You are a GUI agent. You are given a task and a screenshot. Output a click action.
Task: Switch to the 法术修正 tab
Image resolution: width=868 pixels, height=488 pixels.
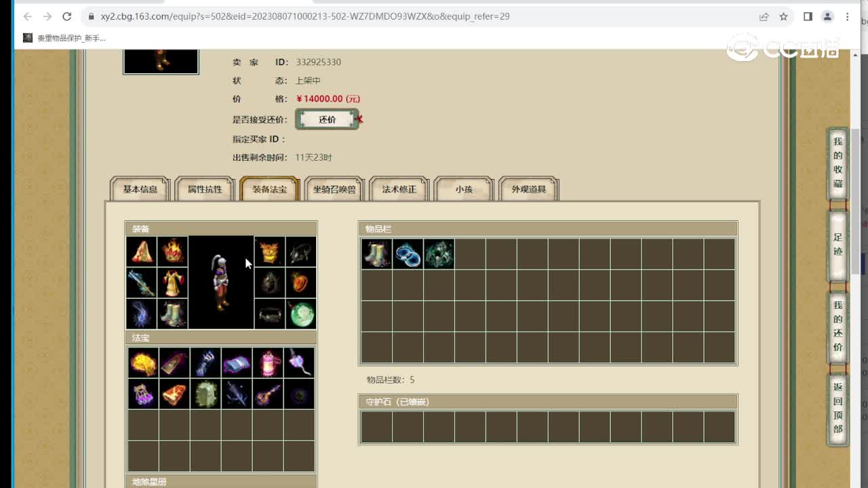399,189
